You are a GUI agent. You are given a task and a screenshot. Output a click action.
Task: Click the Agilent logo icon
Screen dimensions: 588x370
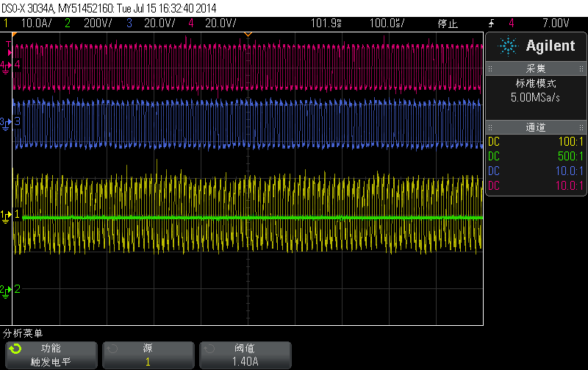coord(507,46)
